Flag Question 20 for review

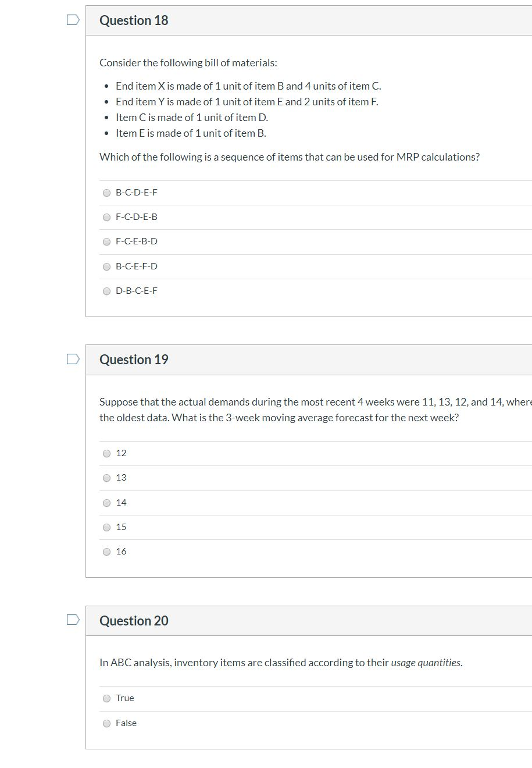coord(72,620)
